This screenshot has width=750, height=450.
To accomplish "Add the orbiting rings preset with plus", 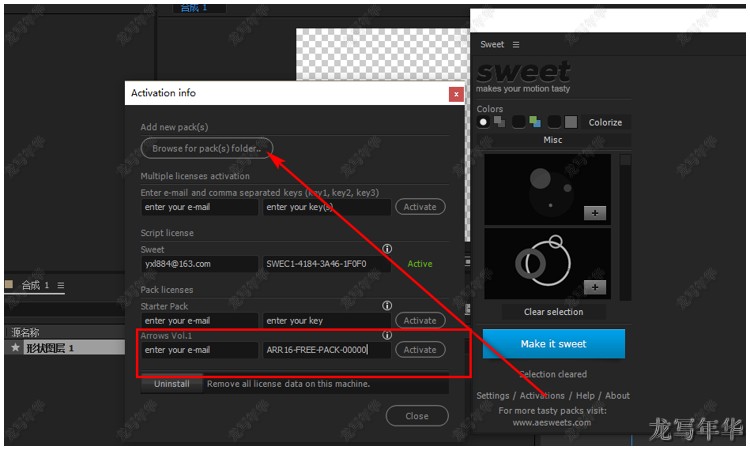I will click(595, 287).
